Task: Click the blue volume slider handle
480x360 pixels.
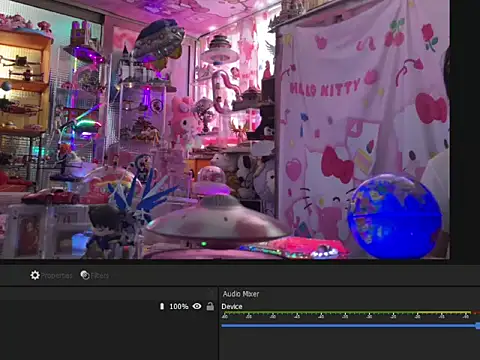Action: 478,326
